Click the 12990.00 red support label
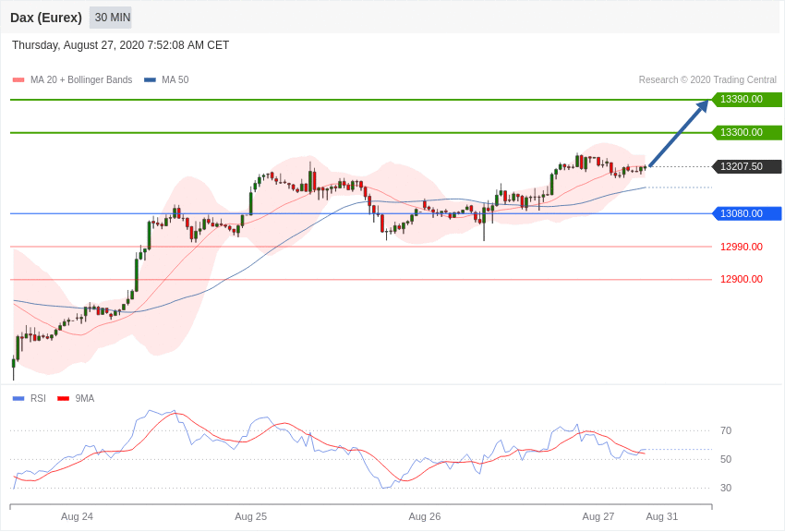 pos(741,247)
